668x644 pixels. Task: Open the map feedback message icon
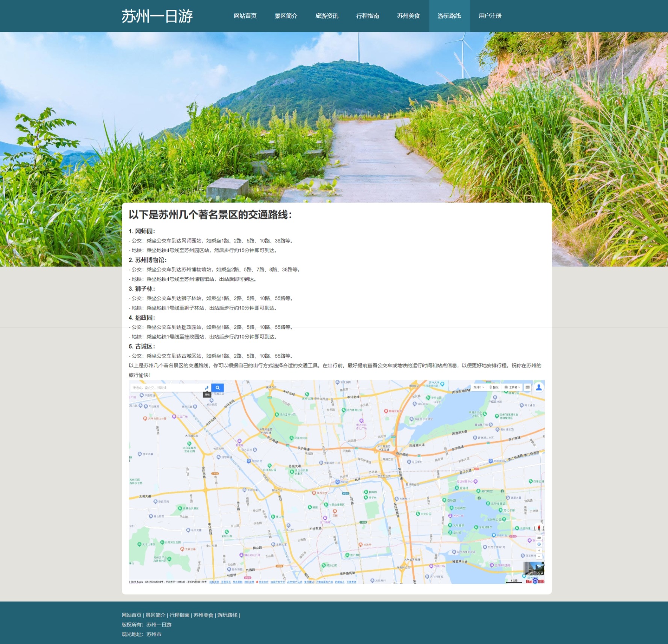click(x=527, y=387)
